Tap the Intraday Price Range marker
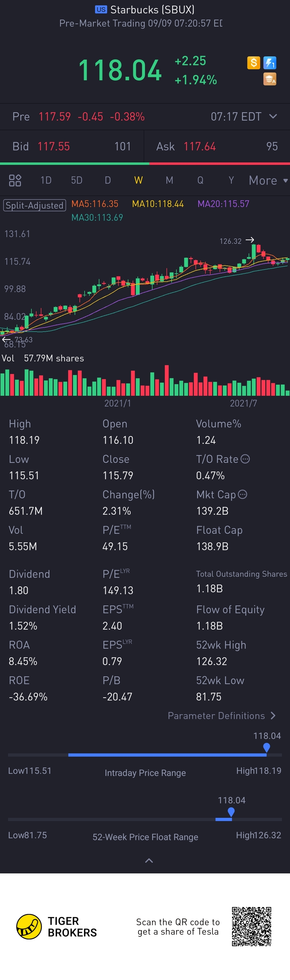Image resolution: width=290 pixels, height=980 pixels. pyautogui.click(x=266, y=747)
